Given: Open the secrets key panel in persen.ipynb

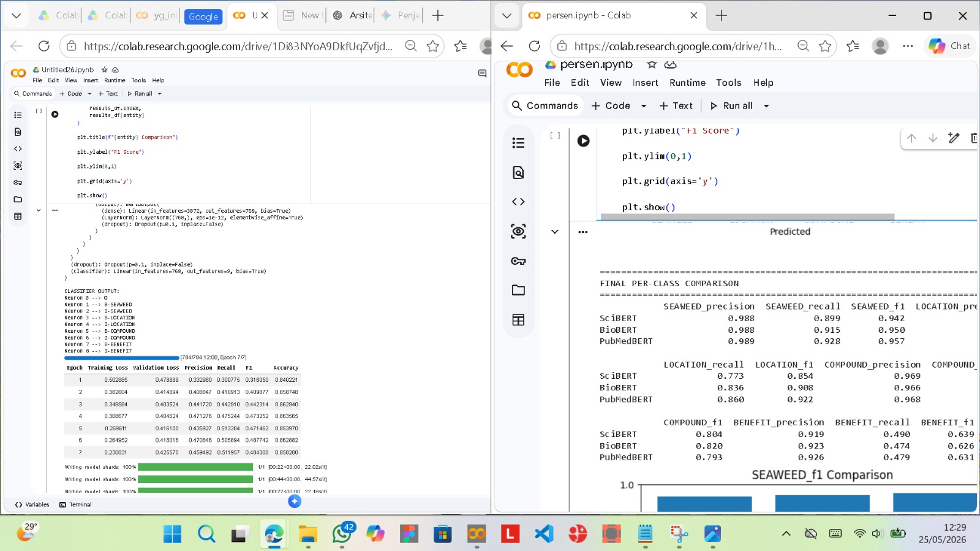Looking at the screenshot, I should [x=518, y=261].
